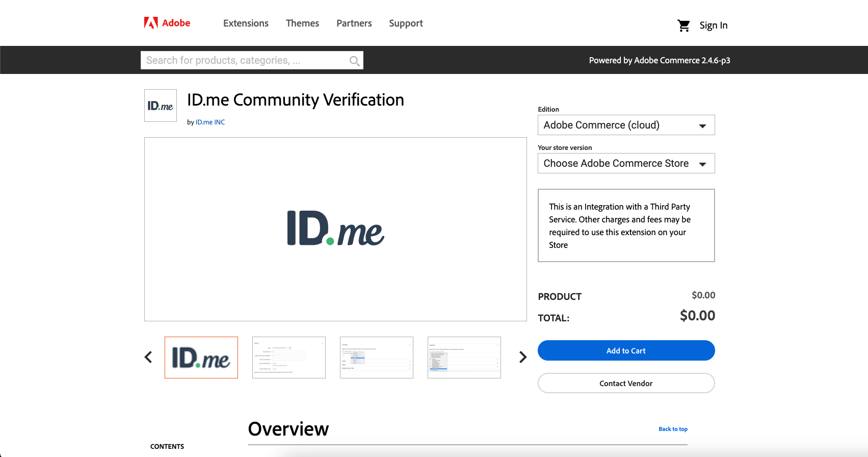
Task: Expand the Edition dropdown
Action: (626, 125)
